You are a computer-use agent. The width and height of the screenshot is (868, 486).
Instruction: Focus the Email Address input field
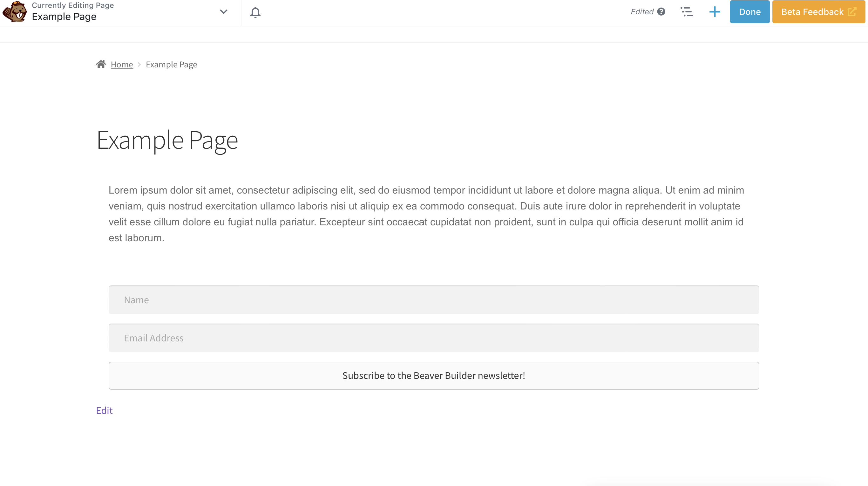tap(433, 338)
